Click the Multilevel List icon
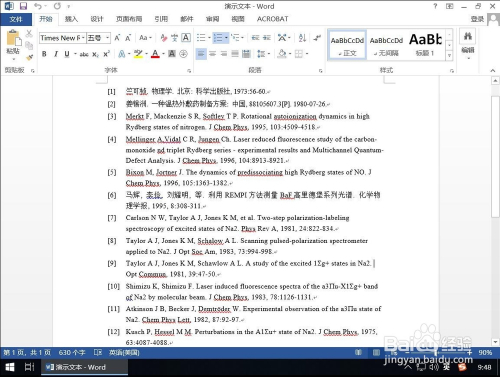 pyautogui.click(x=235, y=38)
